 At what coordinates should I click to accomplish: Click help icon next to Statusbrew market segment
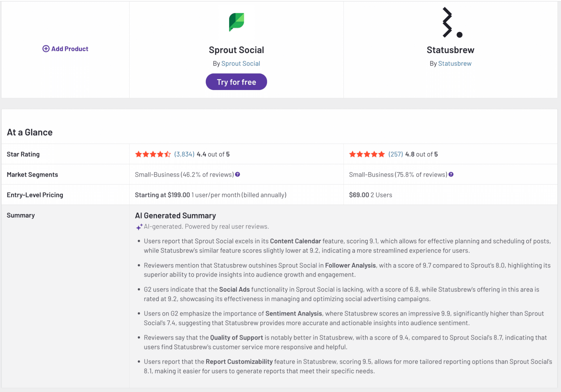tap(451, 174)
